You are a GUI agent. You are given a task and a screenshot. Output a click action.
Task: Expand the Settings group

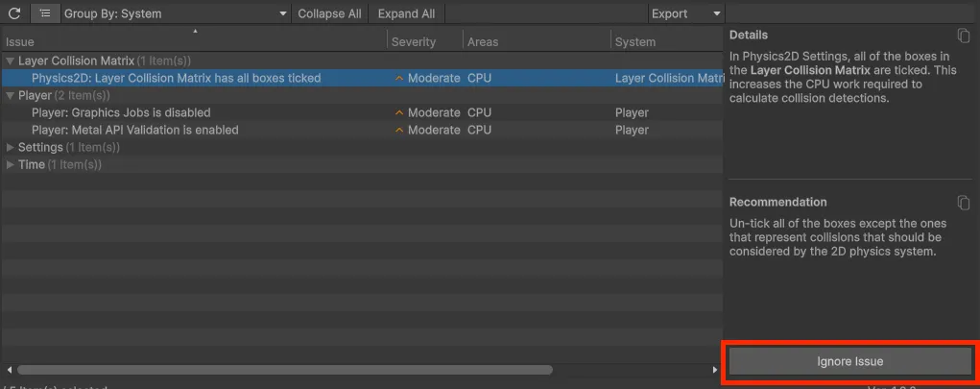[x=11, y=148]
